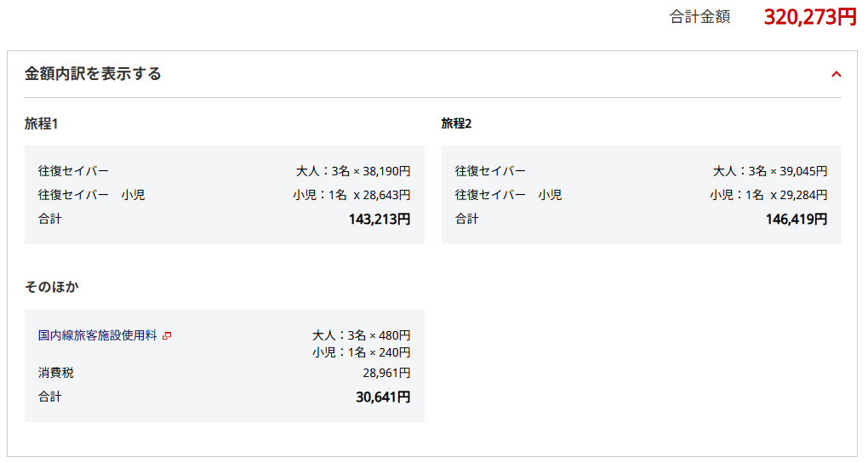The width and height of the screenshot is (868, 463).
Task: Click the 旅程1 child fare 28,643円
Action: (x=387, y=195)
